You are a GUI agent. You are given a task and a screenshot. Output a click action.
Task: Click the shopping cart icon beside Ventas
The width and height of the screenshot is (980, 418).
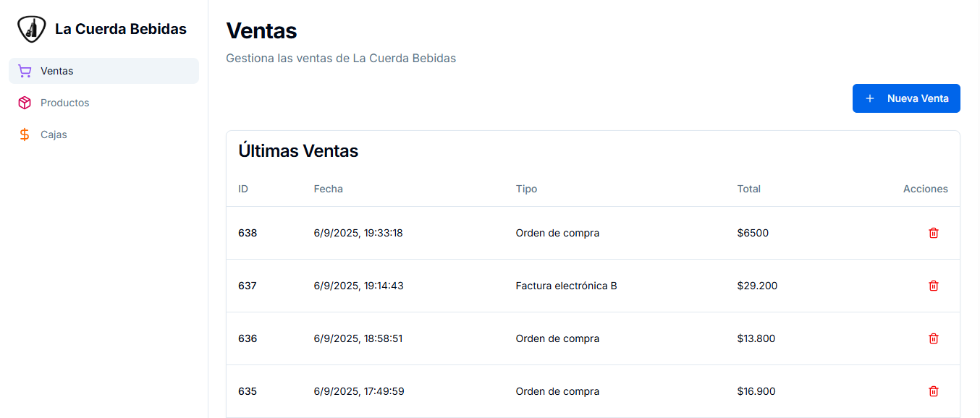(25, 70)
